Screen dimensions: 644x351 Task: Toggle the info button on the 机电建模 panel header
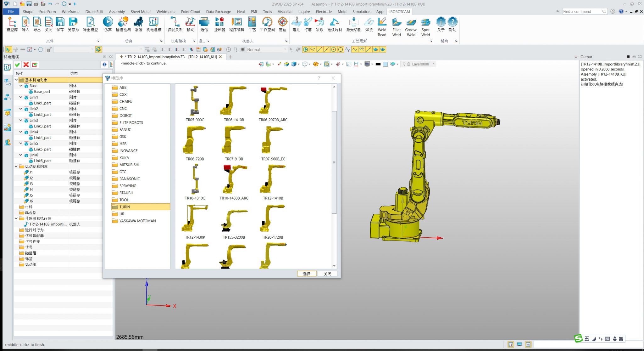(104, 65)
